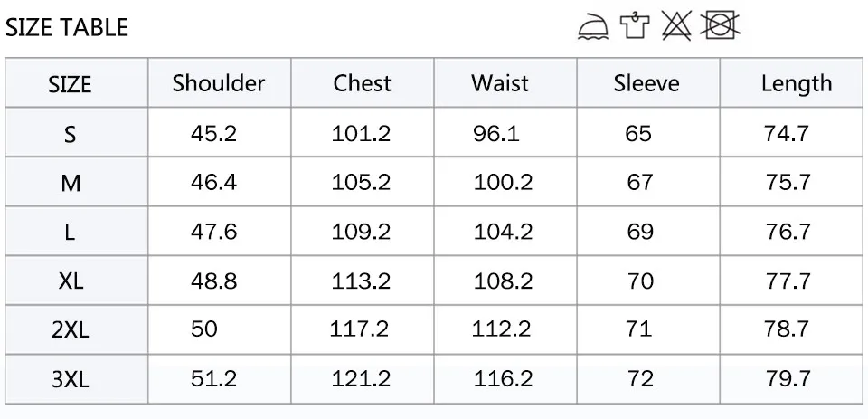Click the Sleeve column header

[x=646, y=83]
